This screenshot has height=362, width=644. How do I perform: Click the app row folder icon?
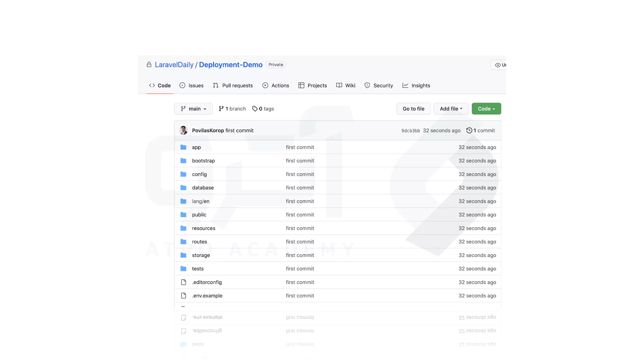(183, 147)
